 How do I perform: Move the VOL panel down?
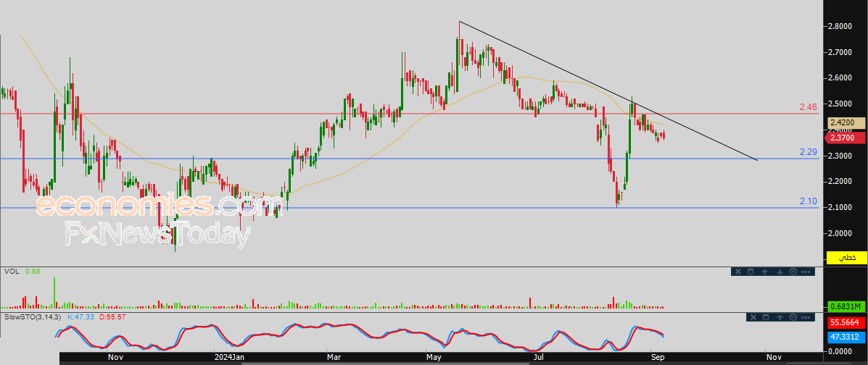click(780, 272)
